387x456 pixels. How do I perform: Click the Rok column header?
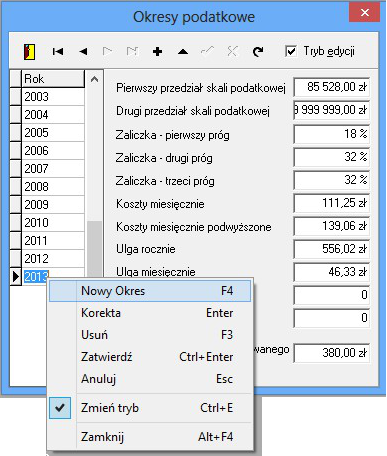[x=53, y=79]
